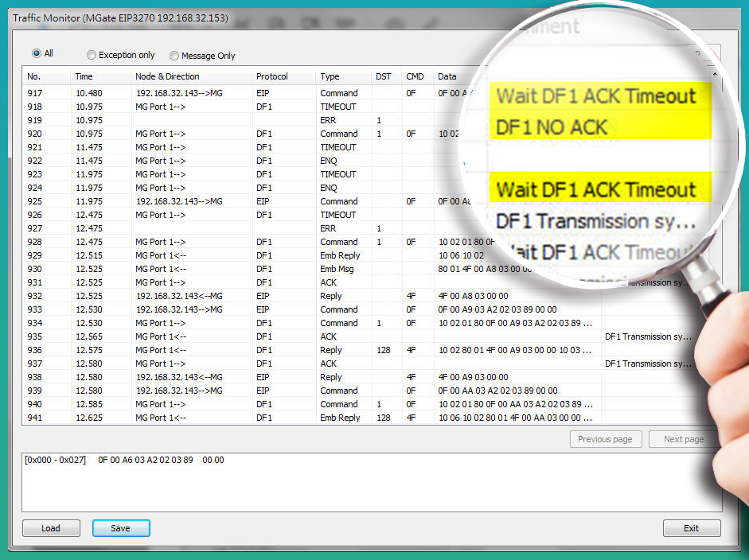Screen dimensions: 749x560
Task: Click time value 12.565
Action: point(89,336)
